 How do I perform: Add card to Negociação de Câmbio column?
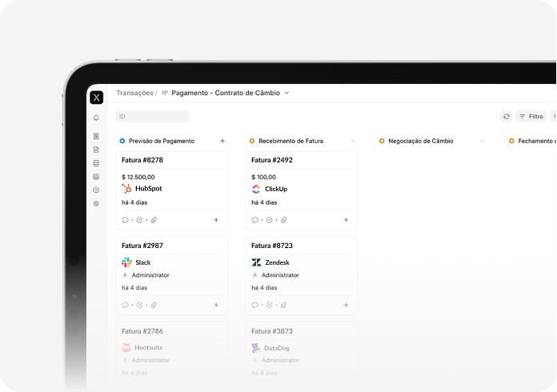(482, 141)
